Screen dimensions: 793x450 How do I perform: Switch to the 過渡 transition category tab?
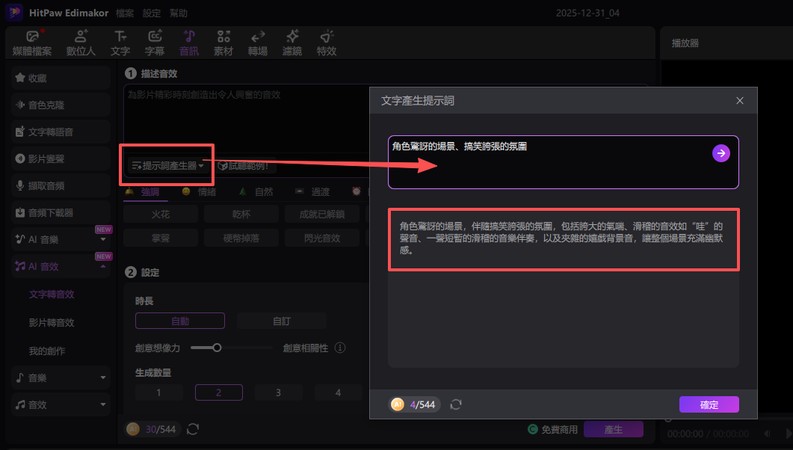(x=313, y=192)
